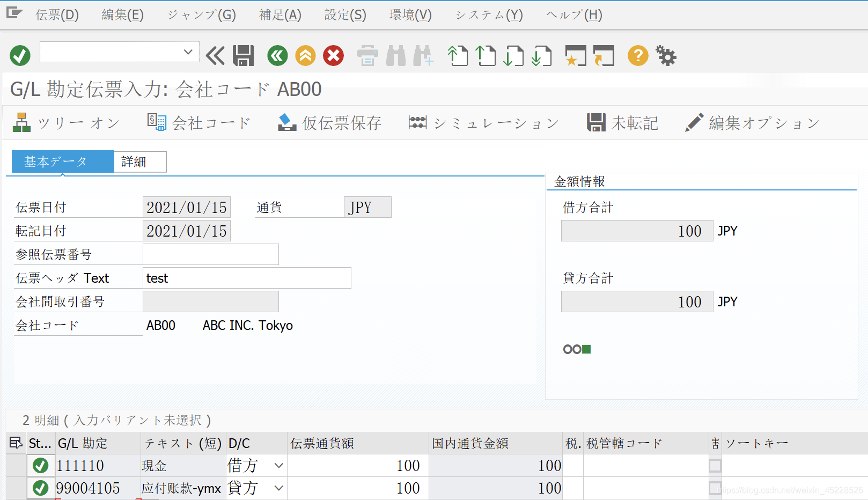Click the balance traffic light status icon
868x500 pixels.
click(577, 349)
